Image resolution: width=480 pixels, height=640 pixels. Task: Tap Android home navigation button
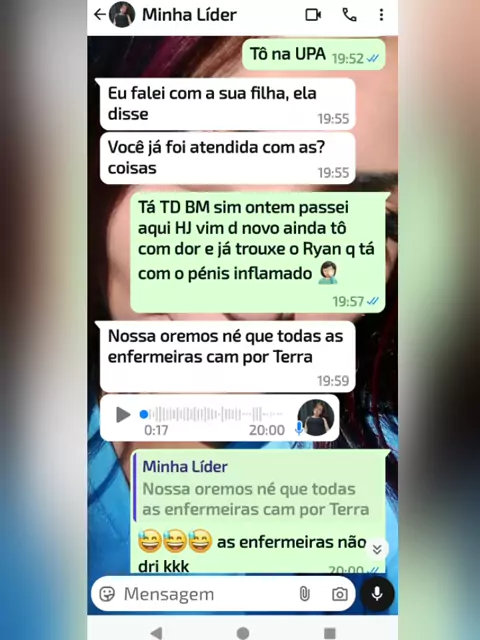(x=243, y=633)
